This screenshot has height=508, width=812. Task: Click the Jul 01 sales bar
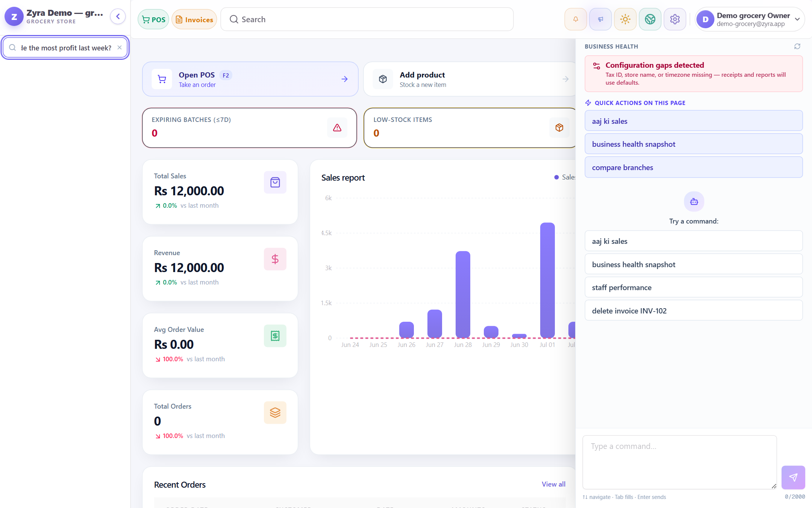point(547,280)
